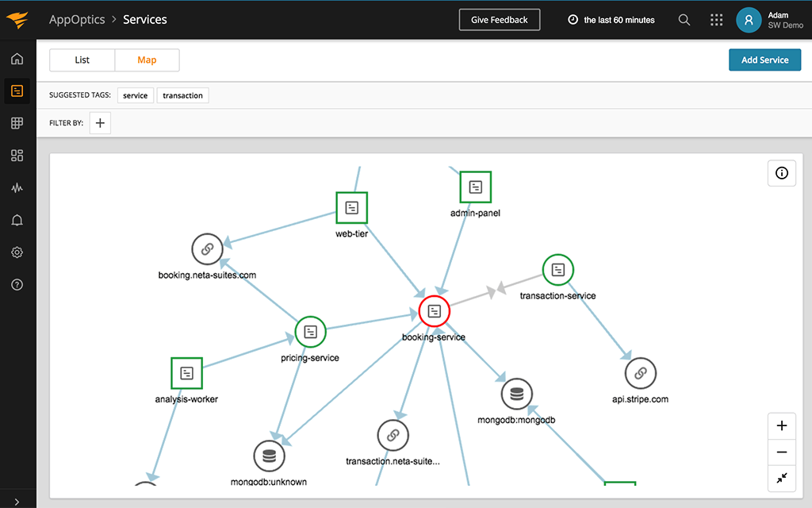The image size is (812, 508).
Task: Select the analysis-worker node
Action: 186,373
